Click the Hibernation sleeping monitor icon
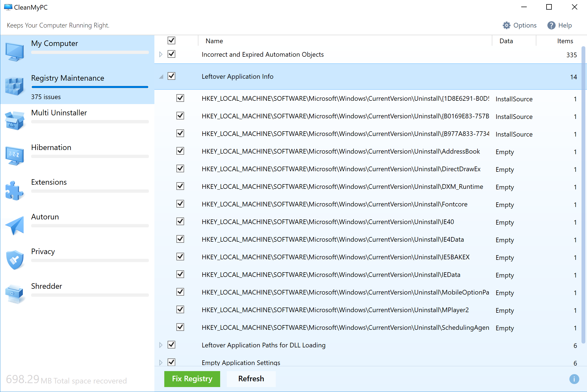This screenshot has width=587, height=392. pos(15,156)
